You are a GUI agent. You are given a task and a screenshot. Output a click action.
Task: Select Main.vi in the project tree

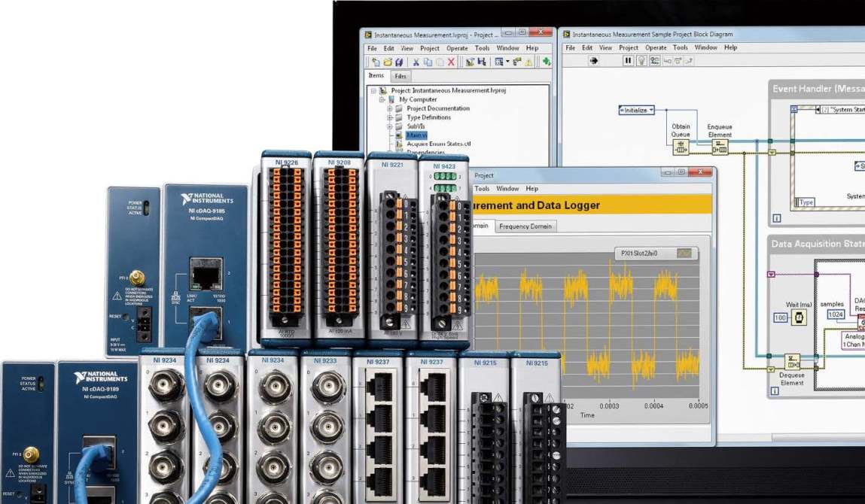[x=416, y=135]
